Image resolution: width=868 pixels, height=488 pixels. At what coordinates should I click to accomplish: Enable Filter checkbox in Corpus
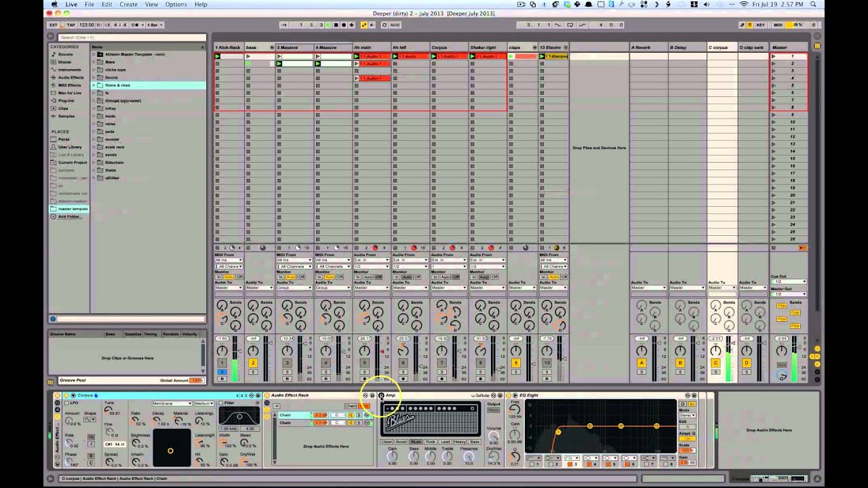coord(221,403)
